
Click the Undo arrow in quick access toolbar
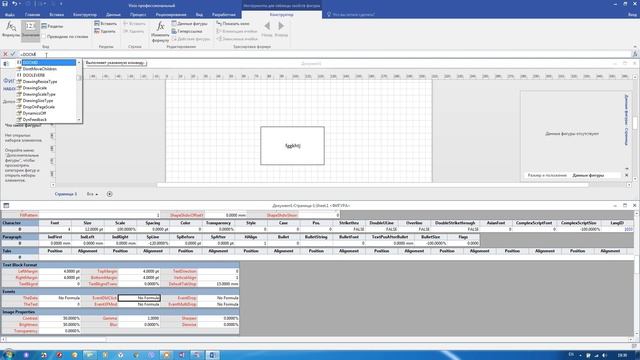click(x=15, y=4)
